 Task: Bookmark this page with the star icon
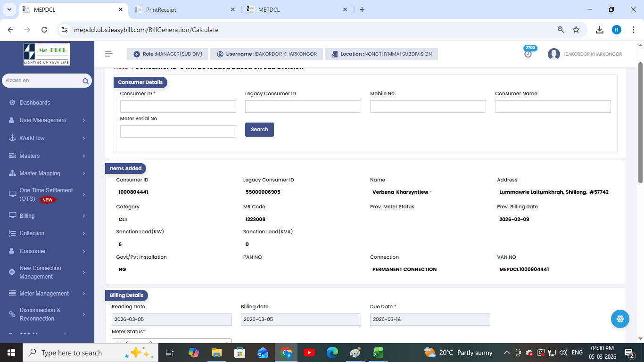tap(576, 30)
